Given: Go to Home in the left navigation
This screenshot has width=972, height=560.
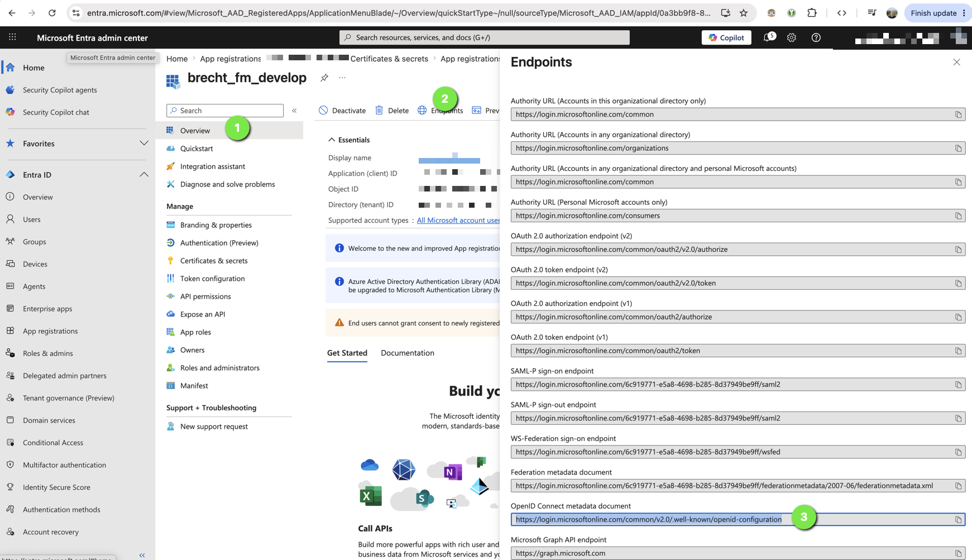Looking at the screenshot, I should coord(33,68).
